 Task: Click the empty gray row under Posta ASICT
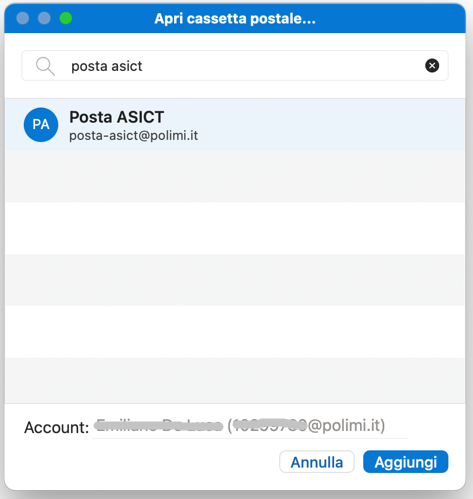[235, 176]
